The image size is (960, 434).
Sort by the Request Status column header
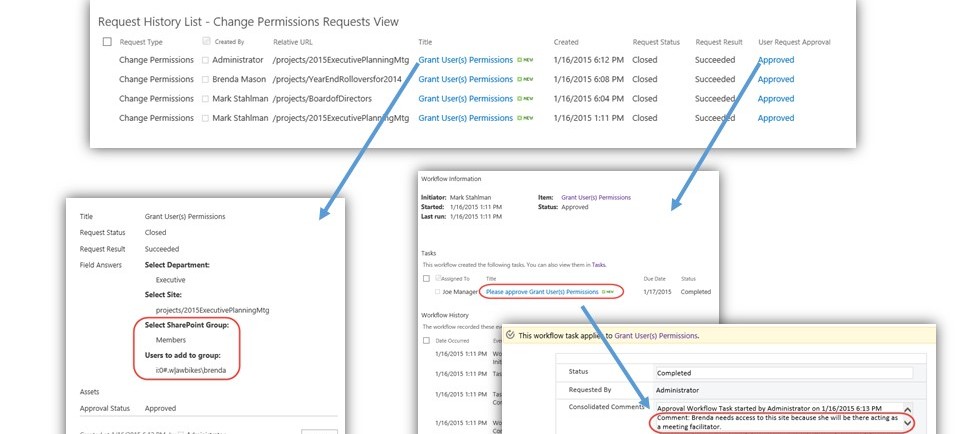point(656,42)
